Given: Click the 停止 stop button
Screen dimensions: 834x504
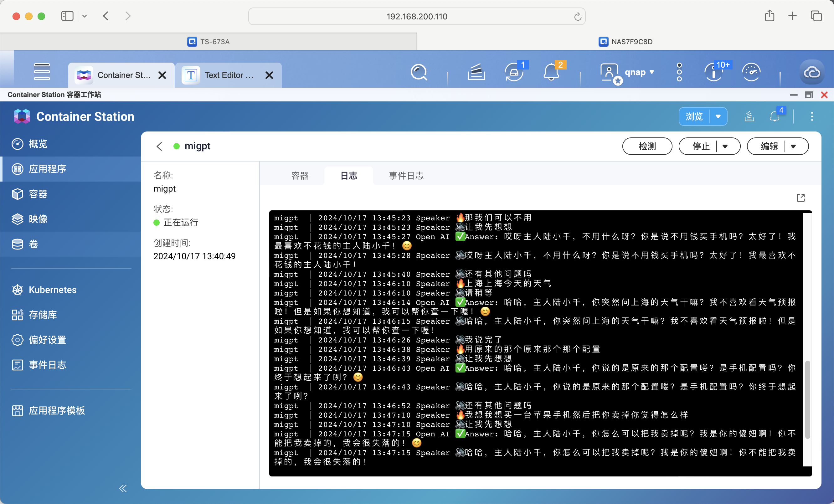Looking at the screenshot, I should 700,146.
